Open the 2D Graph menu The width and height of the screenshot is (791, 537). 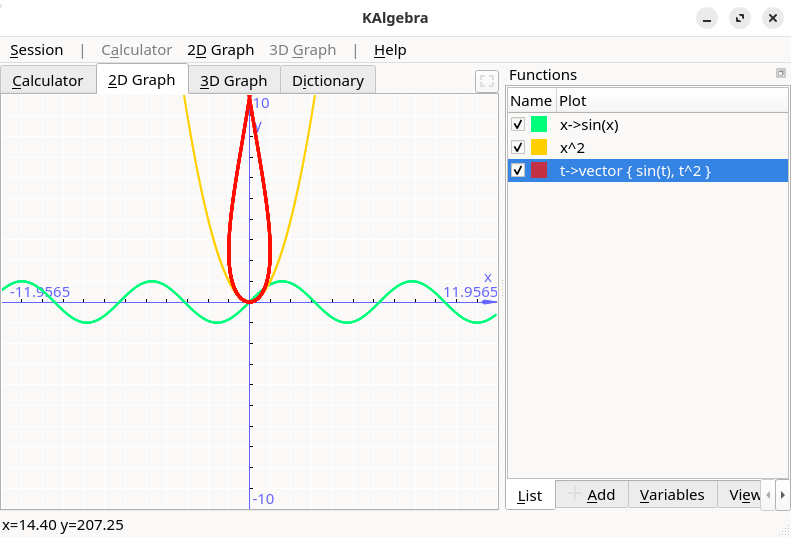pos(220,50)
